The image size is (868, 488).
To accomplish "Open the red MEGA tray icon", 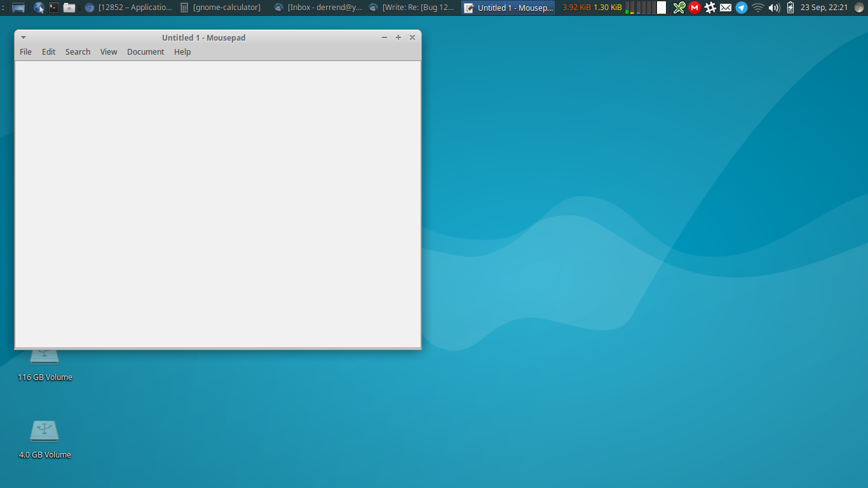I will pos(695,8).
